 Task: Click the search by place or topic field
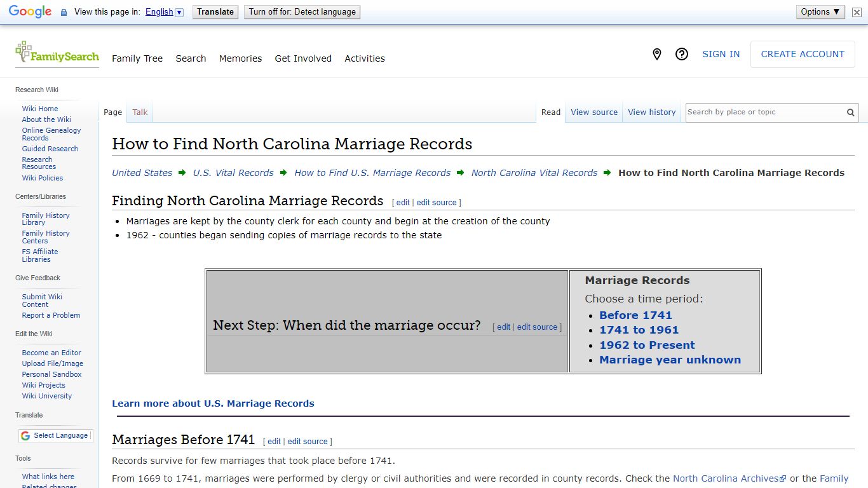coord(763,112)
